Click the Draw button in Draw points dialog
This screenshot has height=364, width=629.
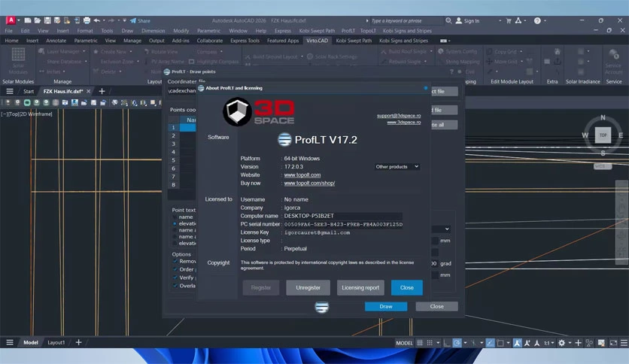tap(386, 306)
